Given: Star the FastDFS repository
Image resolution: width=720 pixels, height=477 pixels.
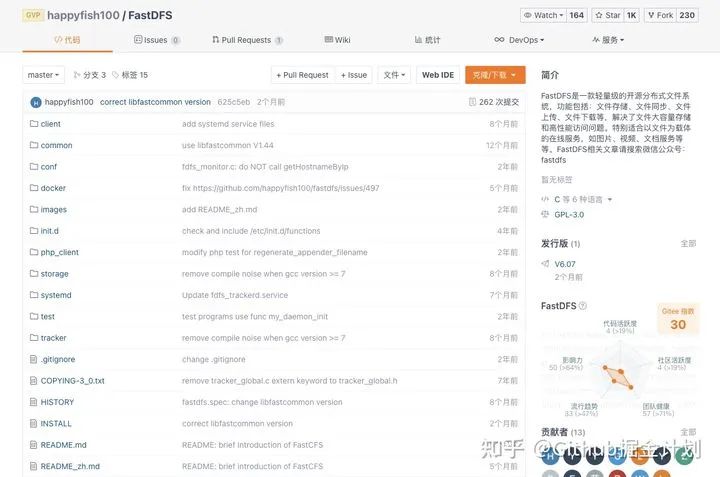Looking at the screenshot, I should tap(608, 15).
